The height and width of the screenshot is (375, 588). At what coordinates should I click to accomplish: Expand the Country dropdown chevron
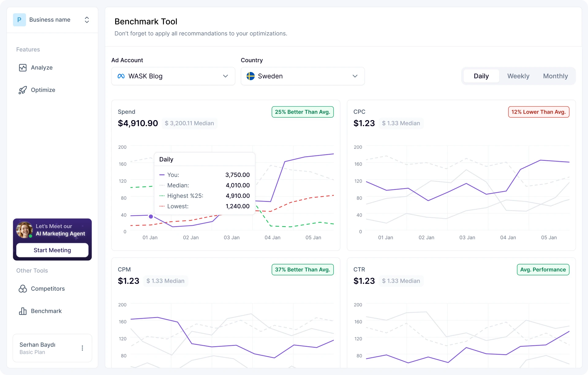pos(355,76)
